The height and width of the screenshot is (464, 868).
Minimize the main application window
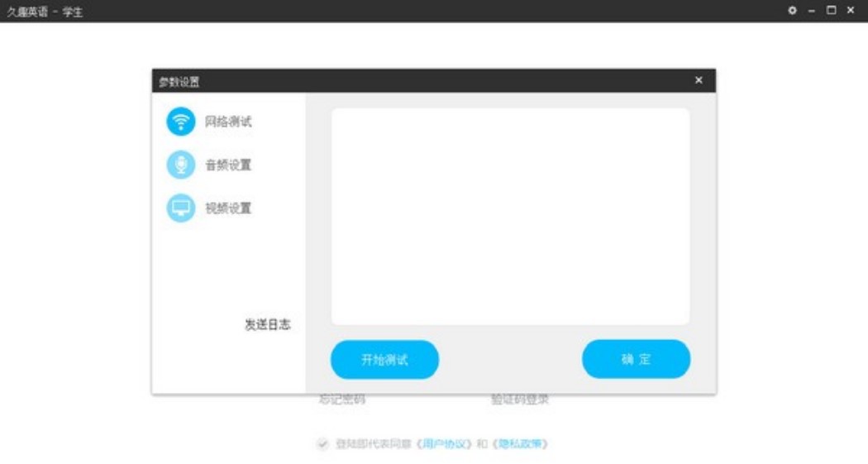pos(812,11)
